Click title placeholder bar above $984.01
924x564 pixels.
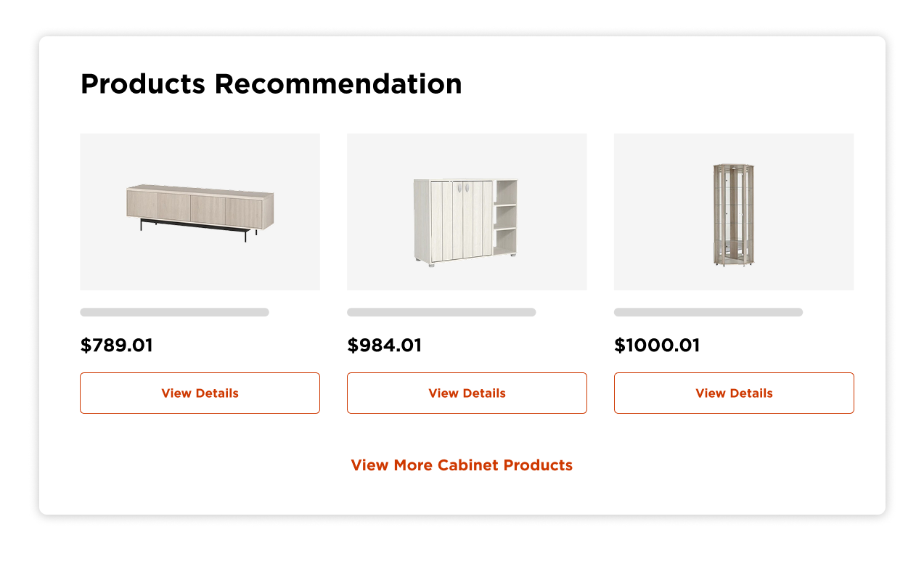coord(441,312)
